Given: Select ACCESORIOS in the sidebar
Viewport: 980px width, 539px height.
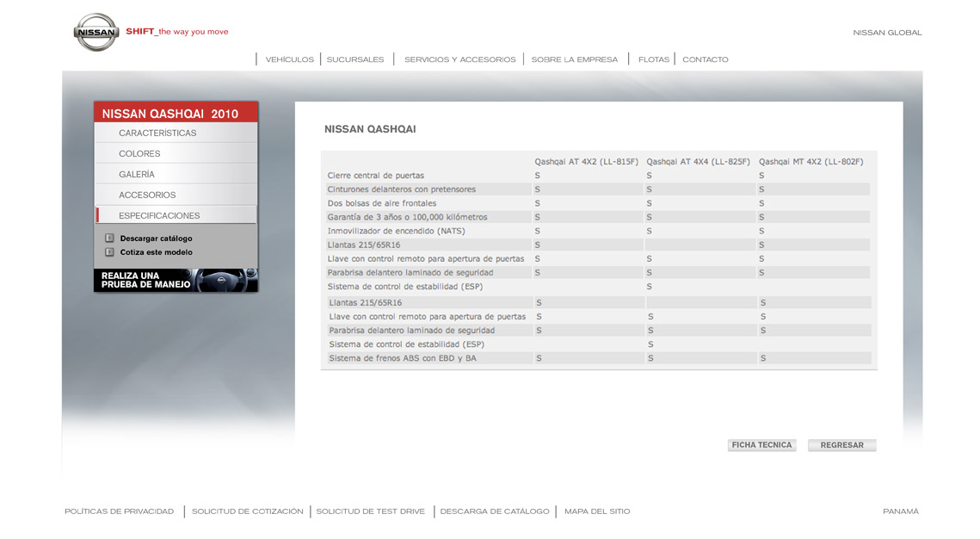Looking at the screenshot, I should click(x=176, y=195).
